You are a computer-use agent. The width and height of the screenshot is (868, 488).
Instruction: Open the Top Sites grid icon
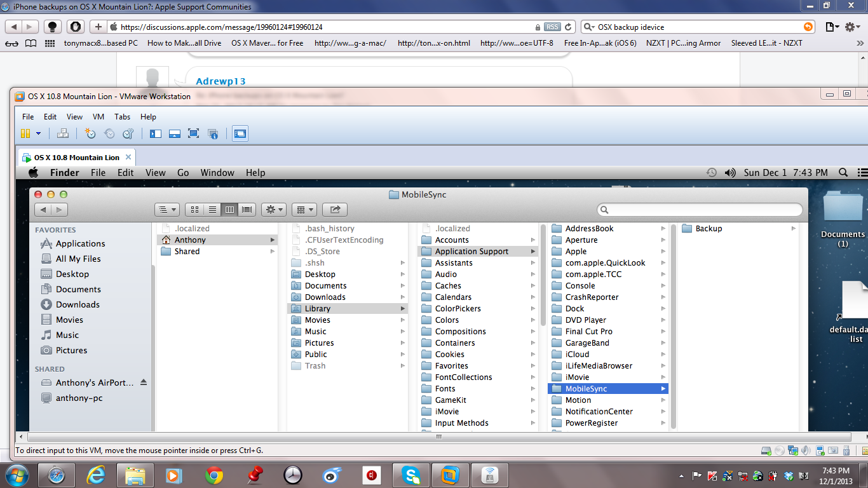[50, 43]
